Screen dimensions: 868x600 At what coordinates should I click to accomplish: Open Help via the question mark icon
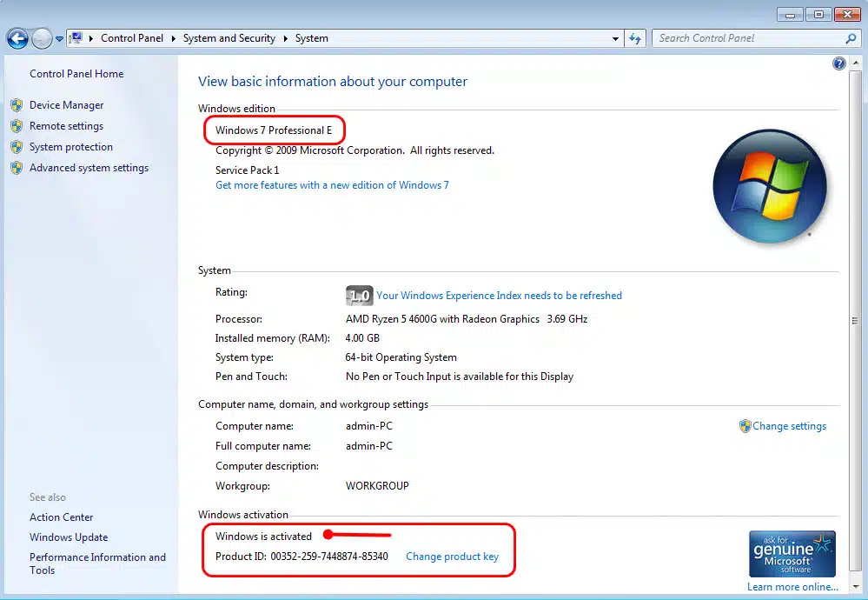[x=838, y=63]
